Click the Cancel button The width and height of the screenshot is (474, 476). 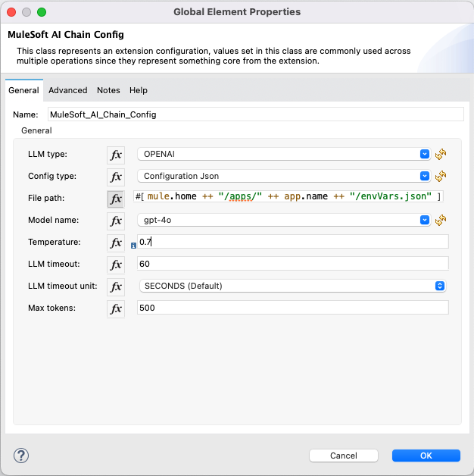coord(343,456)
